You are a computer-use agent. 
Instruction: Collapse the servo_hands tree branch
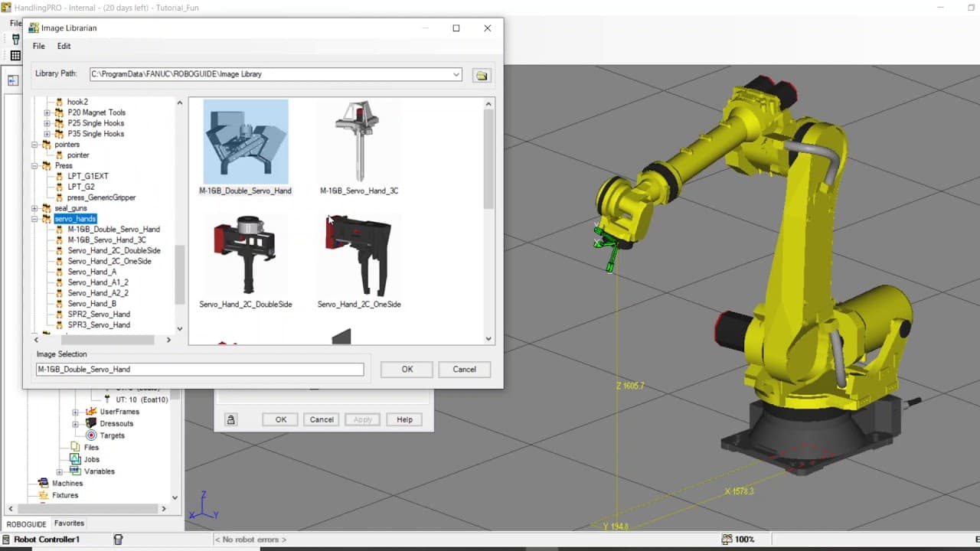[35, 218]
